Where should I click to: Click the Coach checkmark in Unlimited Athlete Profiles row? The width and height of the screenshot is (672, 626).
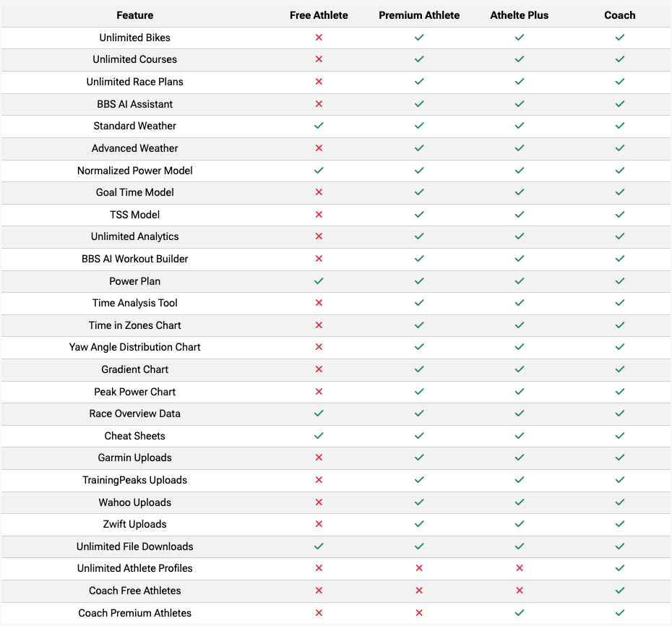point(619,568)
